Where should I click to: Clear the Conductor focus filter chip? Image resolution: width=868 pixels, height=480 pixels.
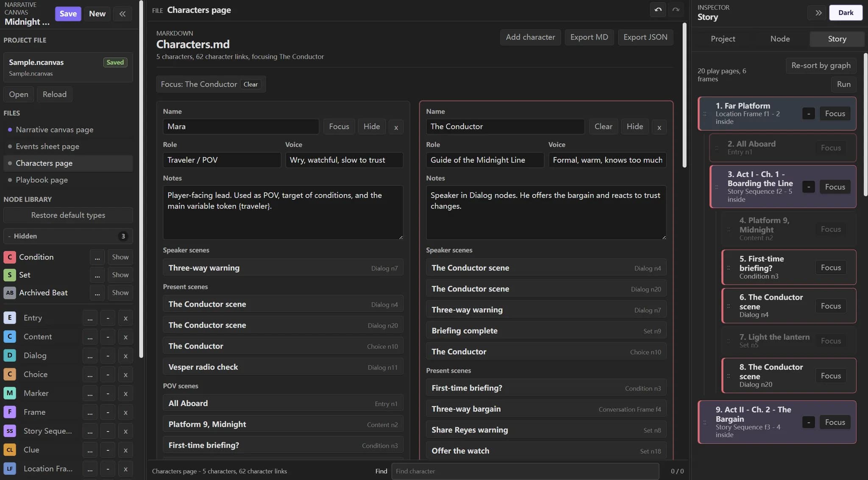click(250, 84)
